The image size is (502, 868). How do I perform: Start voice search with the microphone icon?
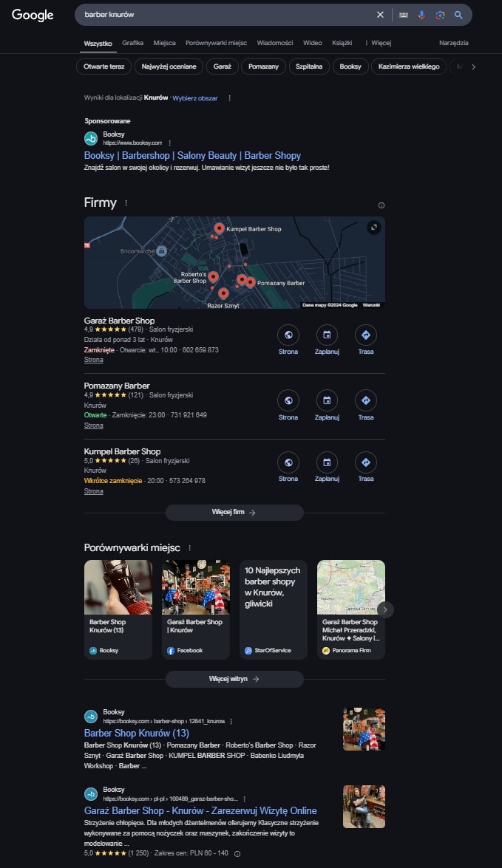[x=421, y=15]
